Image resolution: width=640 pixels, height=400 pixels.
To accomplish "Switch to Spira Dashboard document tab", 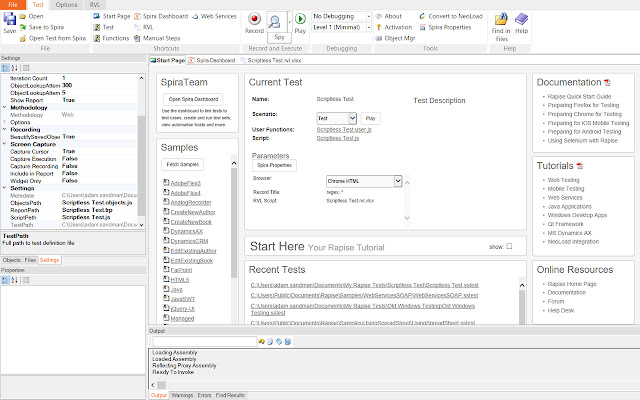I will [212, 60].
